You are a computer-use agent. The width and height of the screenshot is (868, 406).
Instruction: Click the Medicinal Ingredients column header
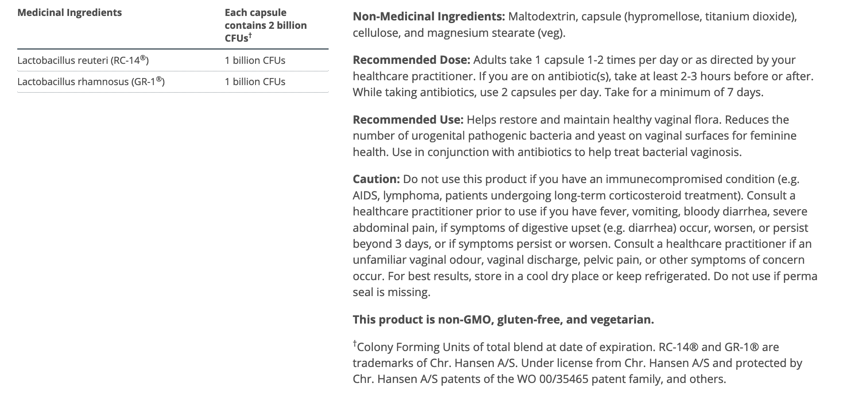[70, 12]
